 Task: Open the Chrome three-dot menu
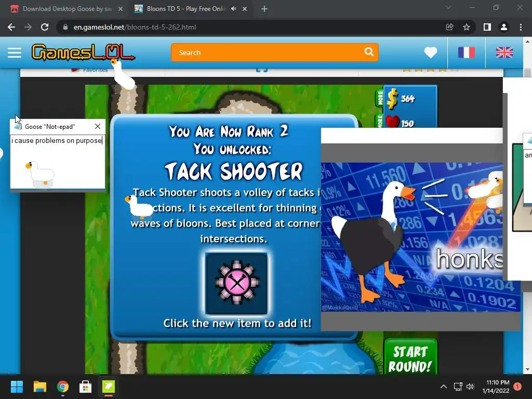tap(521, 27)
